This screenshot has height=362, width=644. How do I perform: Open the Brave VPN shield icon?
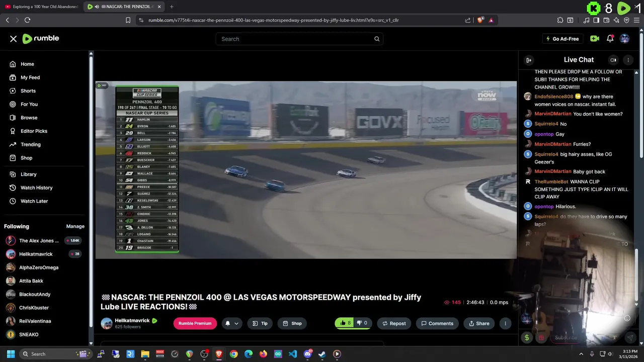(626, 20)
